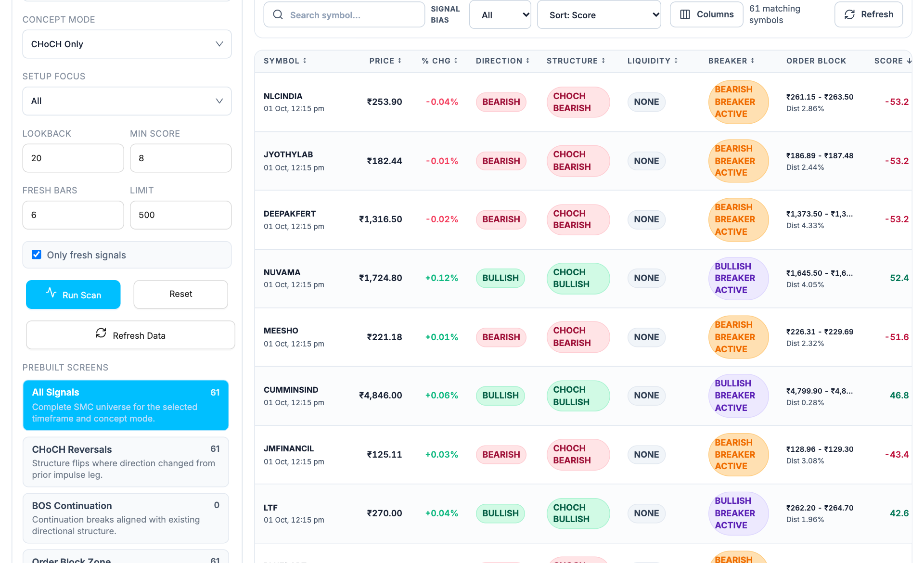The height and width of the screenshot is (563, 924).
Task: Select the BOS Continuation prebuilt screen
Action: pos(126,518)
